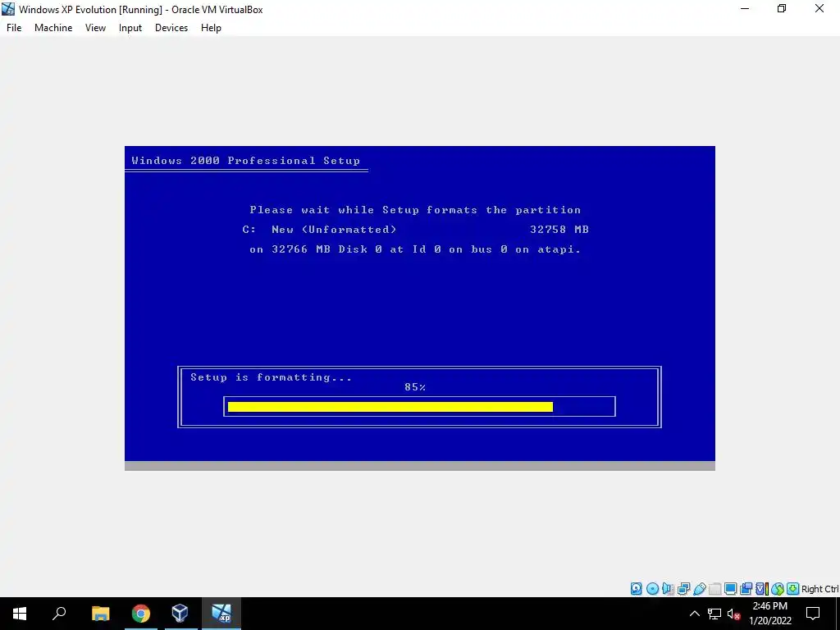The image size is (840, 630).
Task: Click the USB devices status icon
Action: 700,589
